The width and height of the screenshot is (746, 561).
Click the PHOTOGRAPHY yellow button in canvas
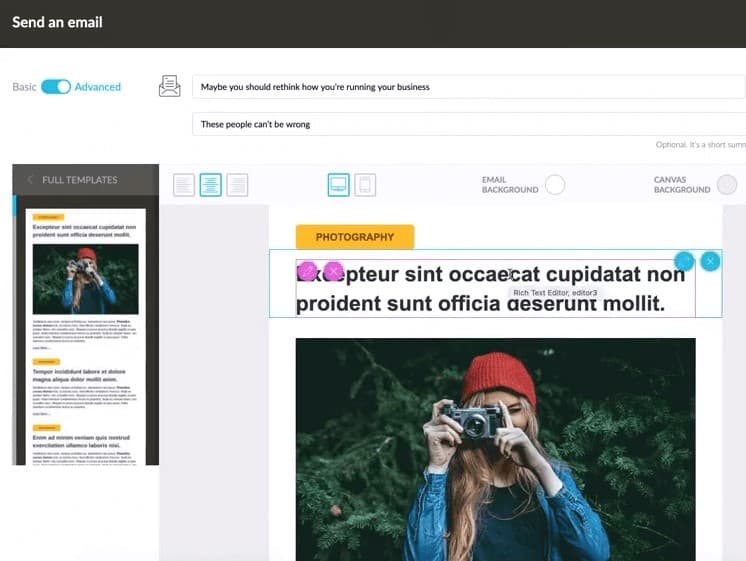[355, 236]
